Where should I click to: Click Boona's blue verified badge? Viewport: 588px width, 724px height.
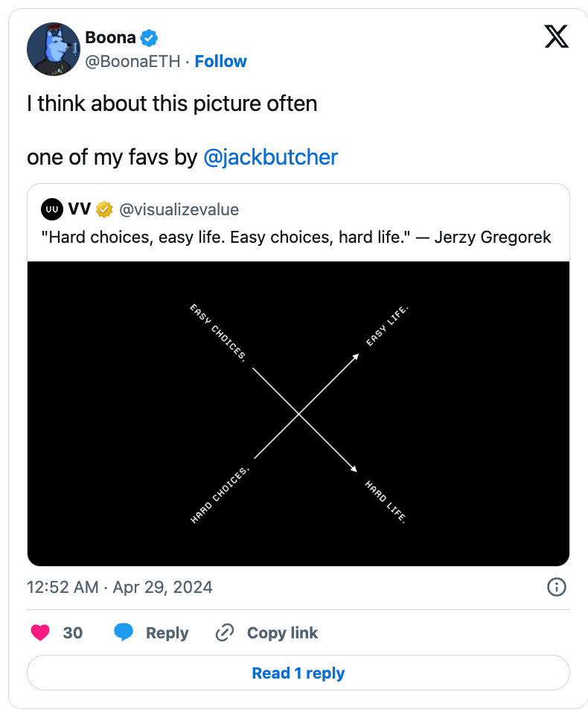click(x=149, y=38)
